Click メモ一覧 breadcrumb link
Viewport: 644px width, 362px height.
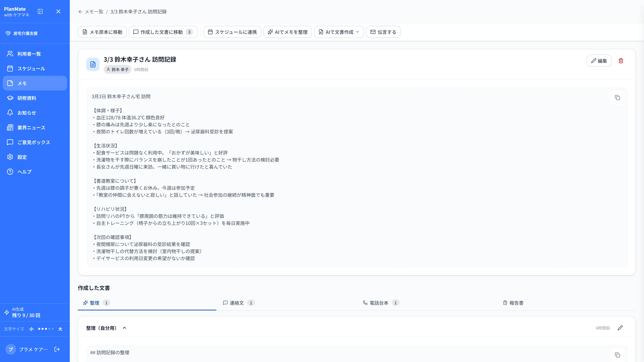click(x=94, y=12)
